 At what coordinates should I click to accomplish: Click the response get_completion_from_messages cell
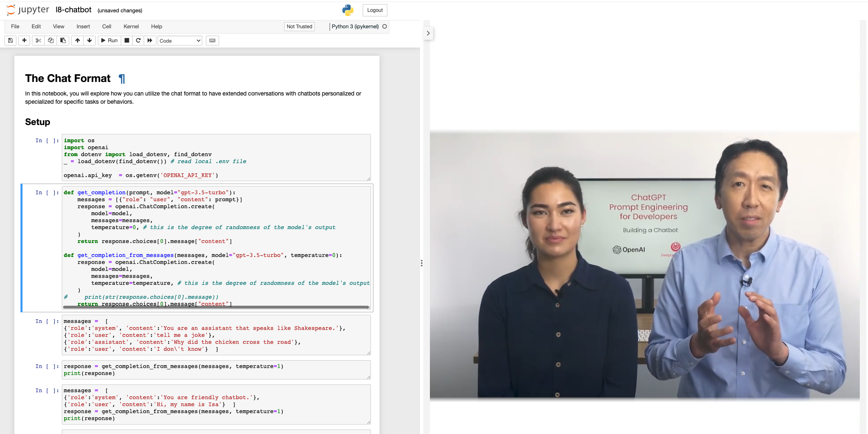pos(216,370)
